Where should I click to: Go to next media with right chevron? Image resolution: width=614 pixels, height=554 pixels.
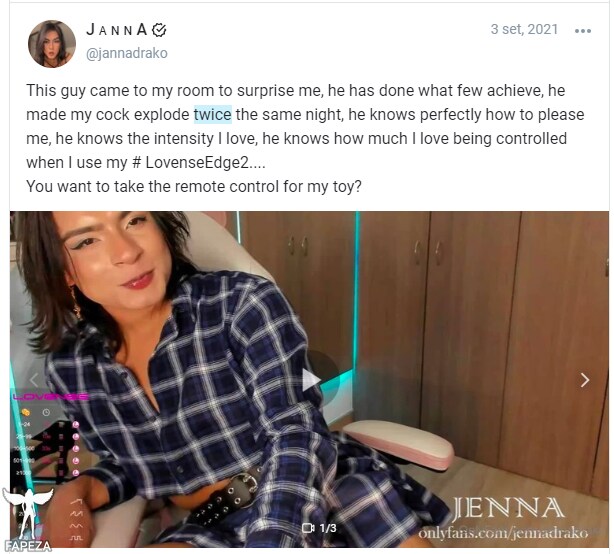click(x=585, y=380)
